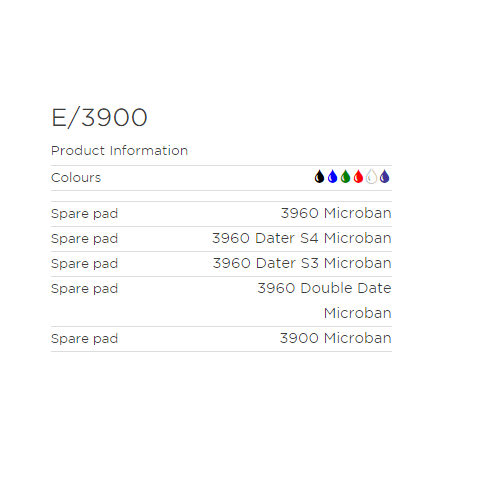Click the Colours row label
Screen dimensions: 500x498
76,178
